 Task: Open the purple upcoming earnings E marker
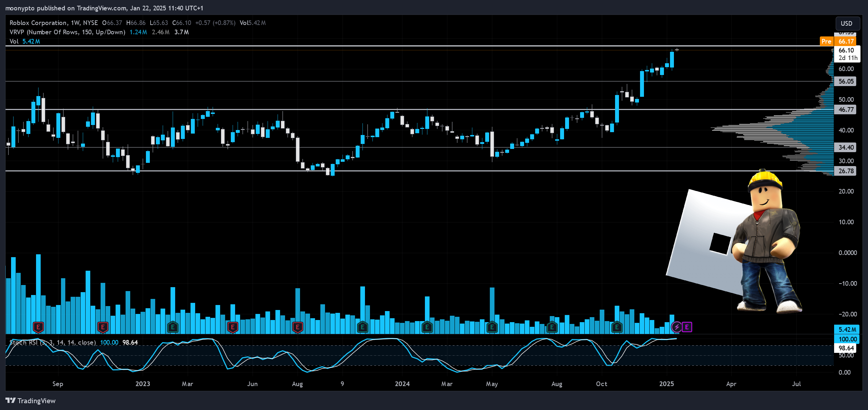click(687, 327)
